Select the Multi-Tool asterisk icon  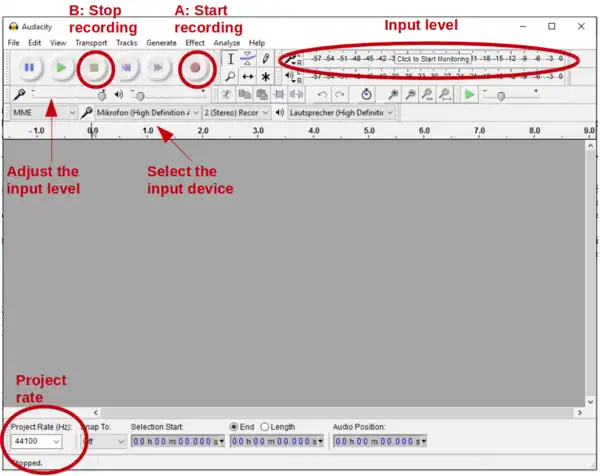click(x=265, y=76)
